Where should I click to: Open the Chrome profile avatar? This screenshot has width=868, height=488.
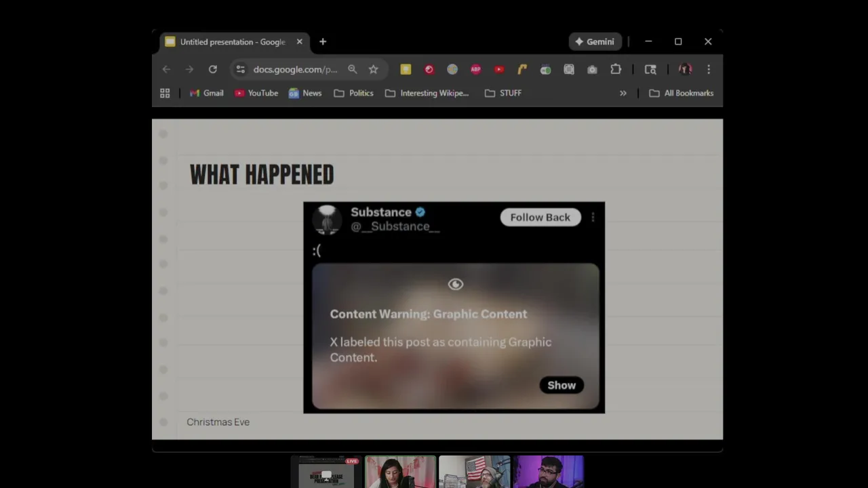(x=685, y=69)
